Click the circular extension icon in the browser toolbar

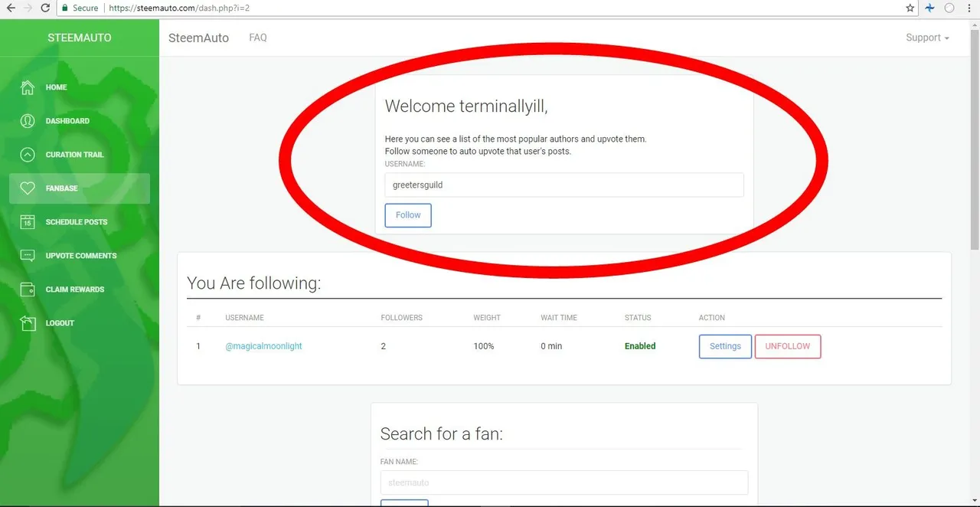[949, 8]
